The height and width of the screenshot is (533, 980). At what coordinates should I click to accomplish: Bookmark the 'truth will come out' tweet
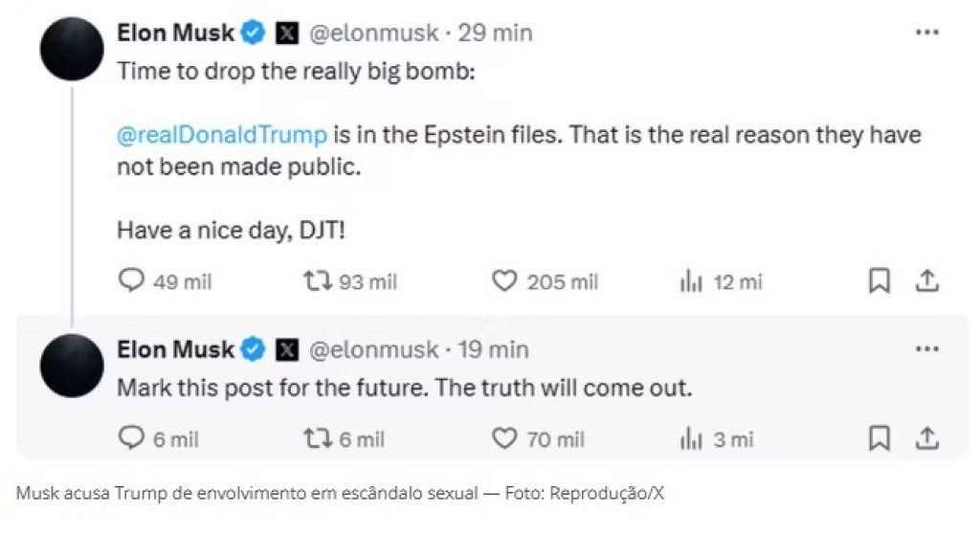coord(880,438)
